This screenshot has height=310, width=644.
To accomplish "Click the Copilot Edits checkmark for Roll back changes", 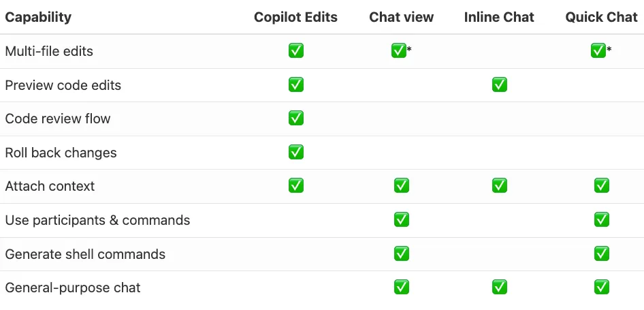I will (295, 152).
